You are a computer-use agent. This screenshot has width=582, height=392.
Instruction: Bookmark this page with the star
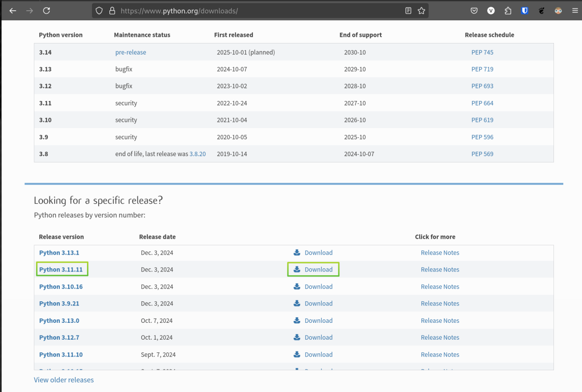pos(421,11)
